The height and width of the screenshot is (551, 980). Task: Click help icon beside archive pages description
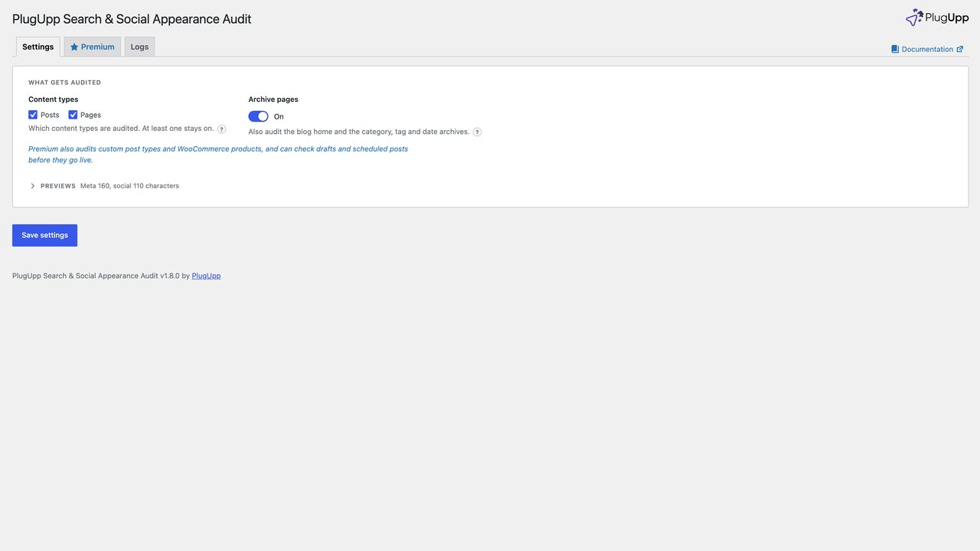pos(477,132)
